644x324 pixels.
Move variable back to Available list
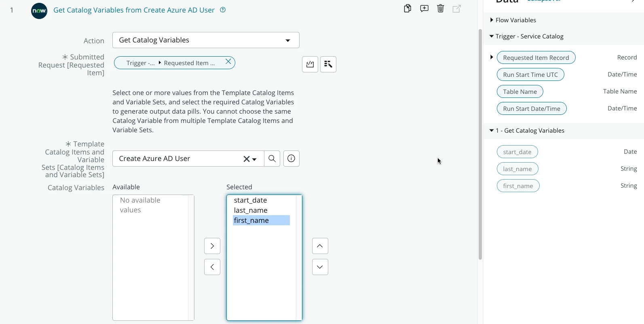[212, 267]
